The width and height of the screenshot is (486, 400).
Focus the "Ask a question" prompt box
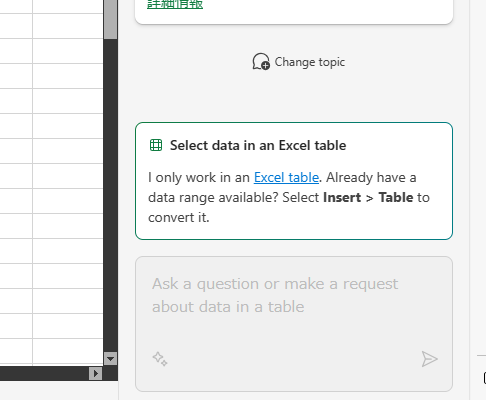pyautogui.click(x=294, y=324)
